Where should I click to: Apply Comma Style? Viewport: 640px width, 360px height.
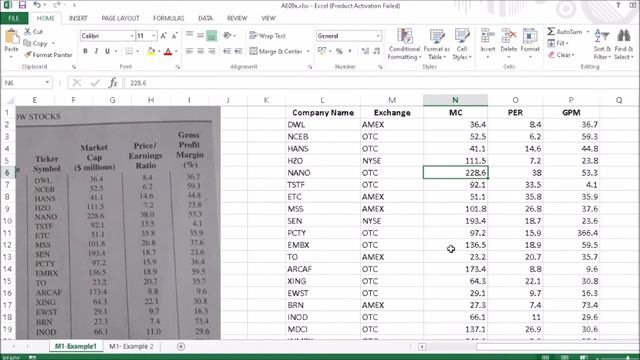coord(350,51)
